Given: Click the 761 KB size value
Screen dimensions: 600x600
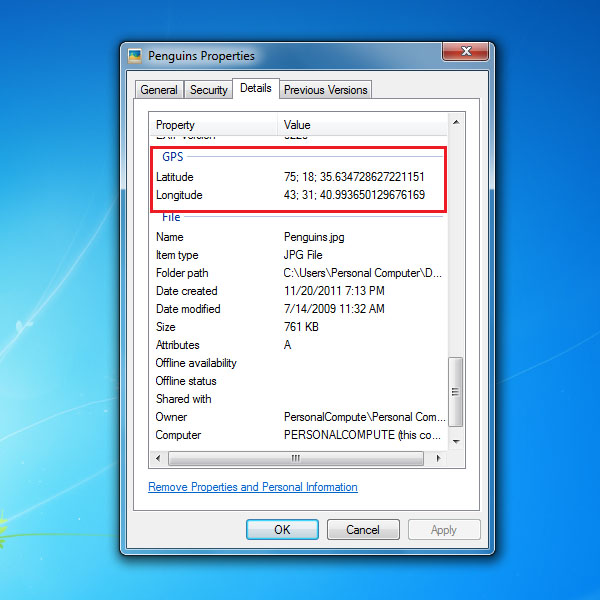Looking at the screenshot, I should tap(301, 327).
